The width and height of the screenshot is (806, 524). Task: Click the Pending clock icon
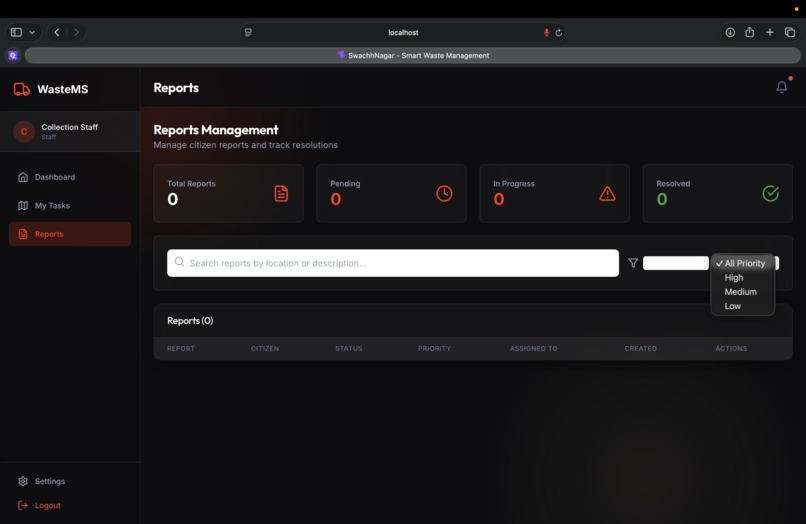click(x=444, y=194)
